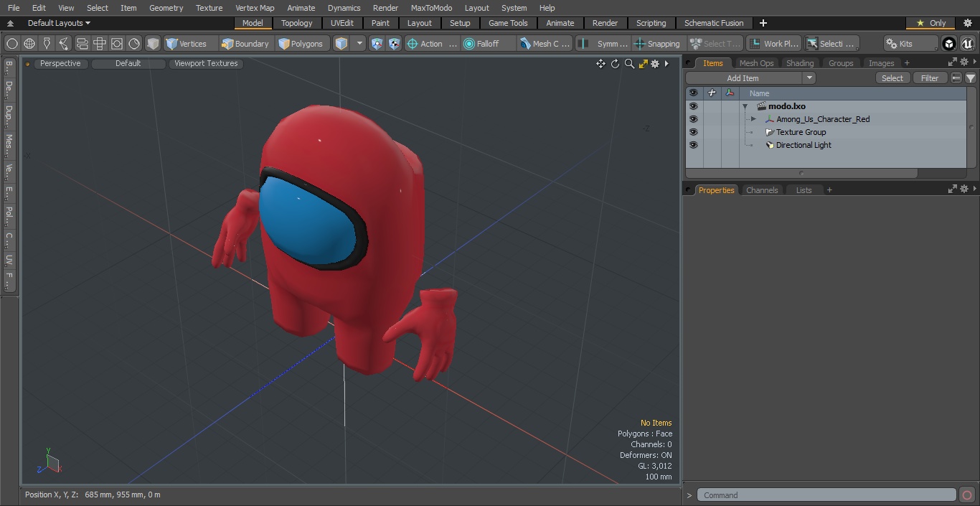Click the viewport zoom magnifier icon
The width and height of the screenshot is (980, 506).
point(629,64)
